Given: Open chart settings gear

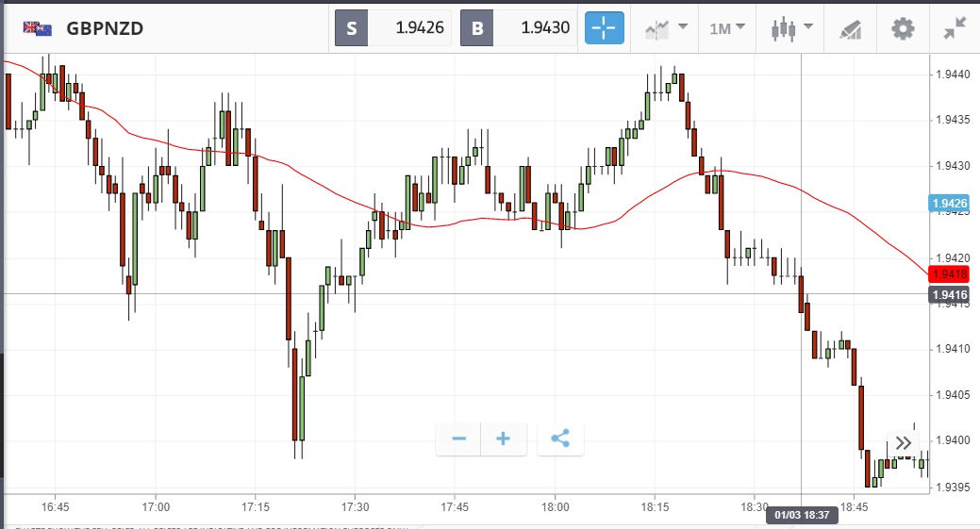Looking at the screenshot, I should tap(903, 28).
